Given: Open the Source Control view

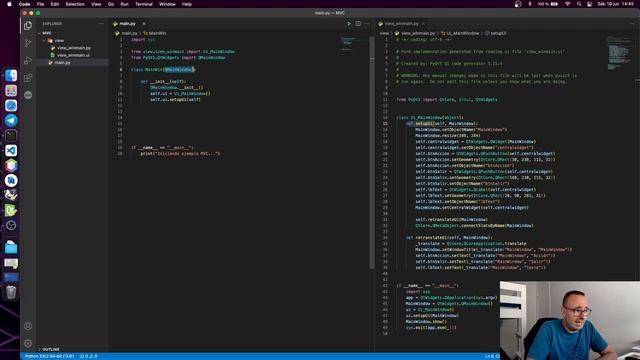Looking at the screenshot, I should click(x=28, y=43).
